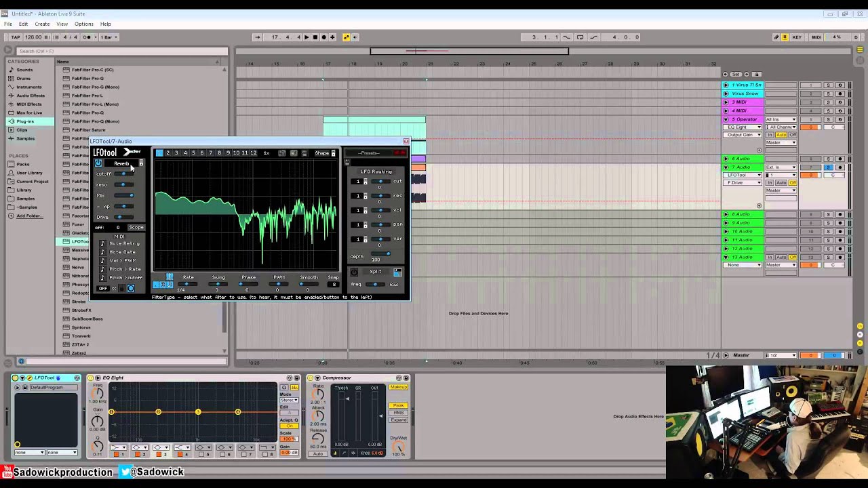Screen dimensions: 868x488
Task: Click the Stop transport button
Action: (315, 37)
